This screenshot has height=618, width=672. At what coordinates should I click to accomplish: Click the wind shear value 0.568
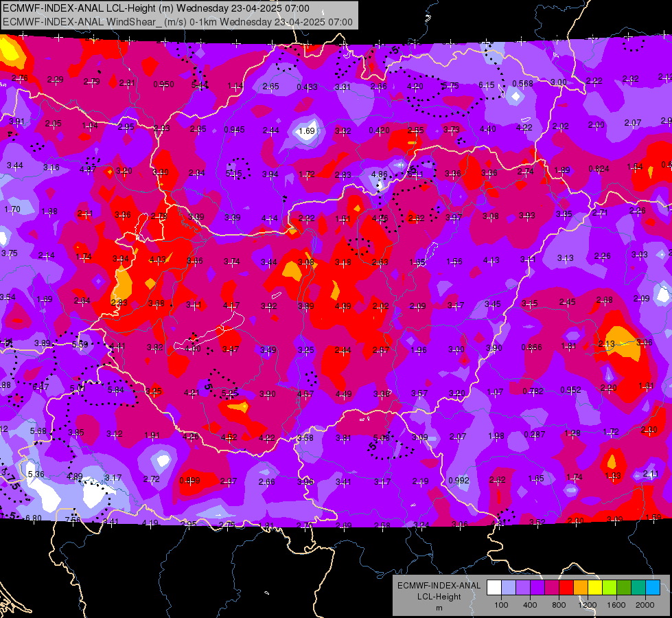523,84
